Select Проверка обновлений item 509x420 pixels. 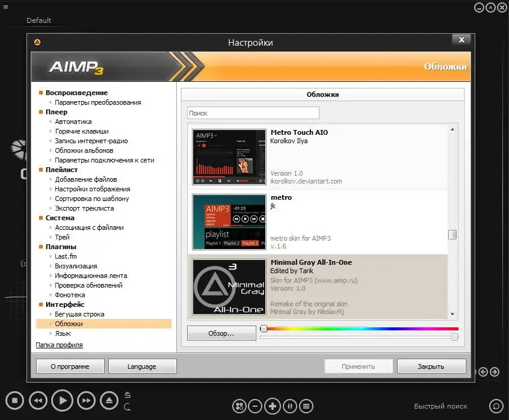(88, 285)
